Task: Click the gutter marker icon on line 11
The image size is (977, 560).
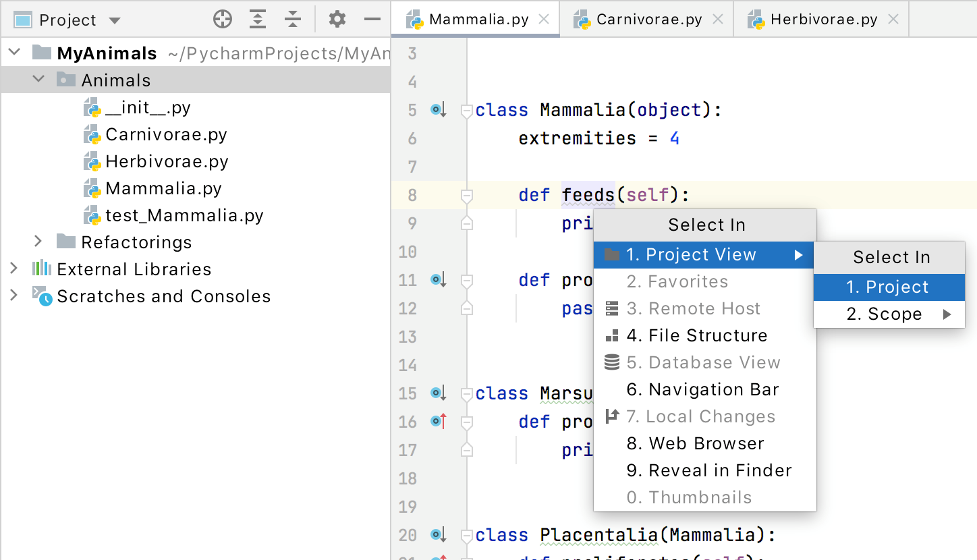Action: pos(439,279)
